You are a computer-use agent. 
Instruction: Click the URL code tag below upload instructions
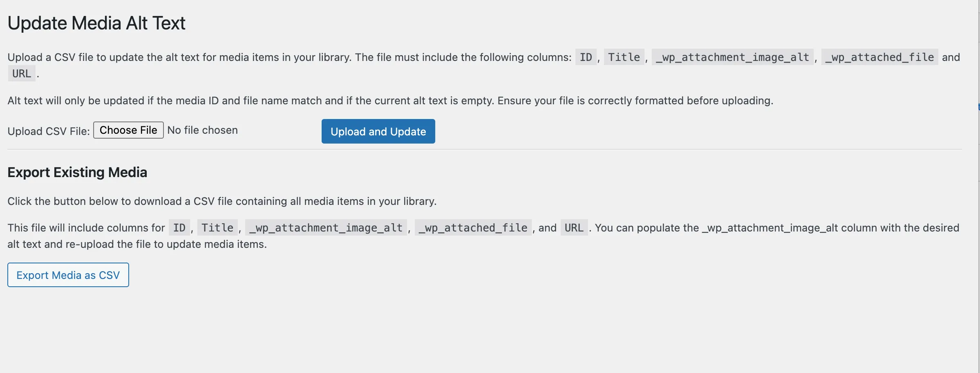coord(22,74)
